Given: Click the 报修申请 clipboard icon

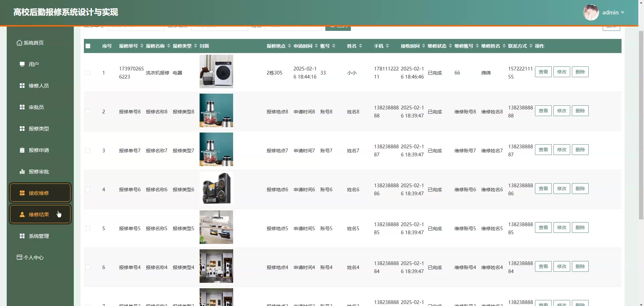Looking at the screenshot, I should click(x=22, y=150).
